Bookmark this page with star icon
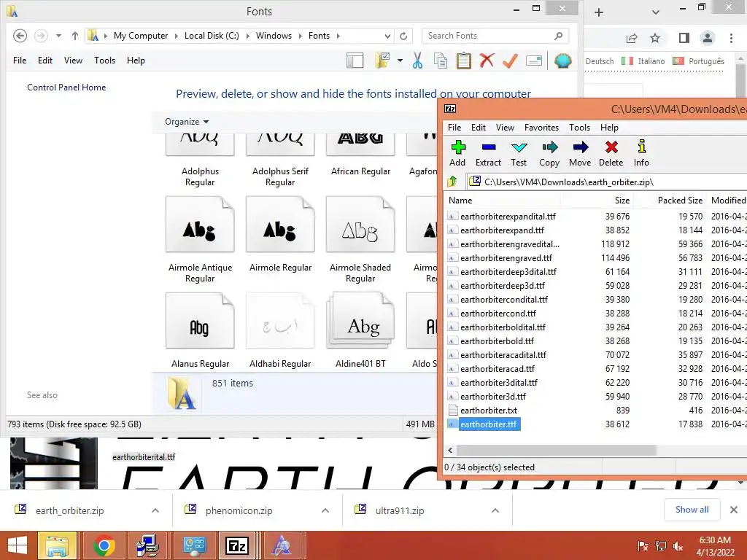 [x=655, y=38]
